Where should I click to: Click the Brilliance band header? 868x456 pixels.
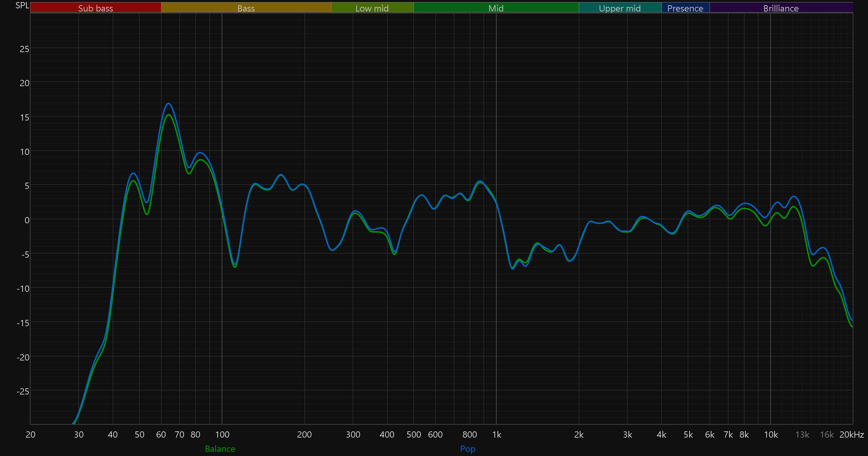click(x=781, y=8)
